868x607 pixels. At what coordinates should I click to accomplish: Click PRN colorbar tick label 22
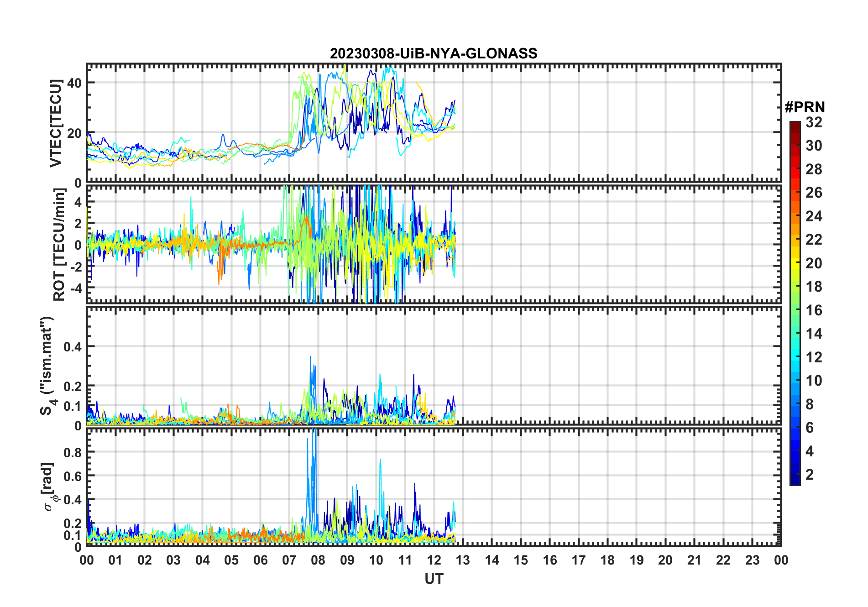pyautogui.click(x=814, y=240)
